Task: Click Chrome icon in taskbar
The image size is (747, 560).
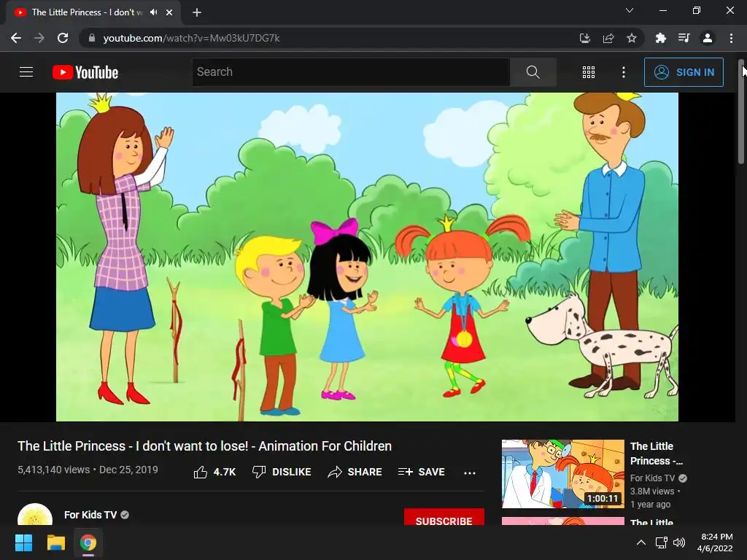Action: click(88, 542)
